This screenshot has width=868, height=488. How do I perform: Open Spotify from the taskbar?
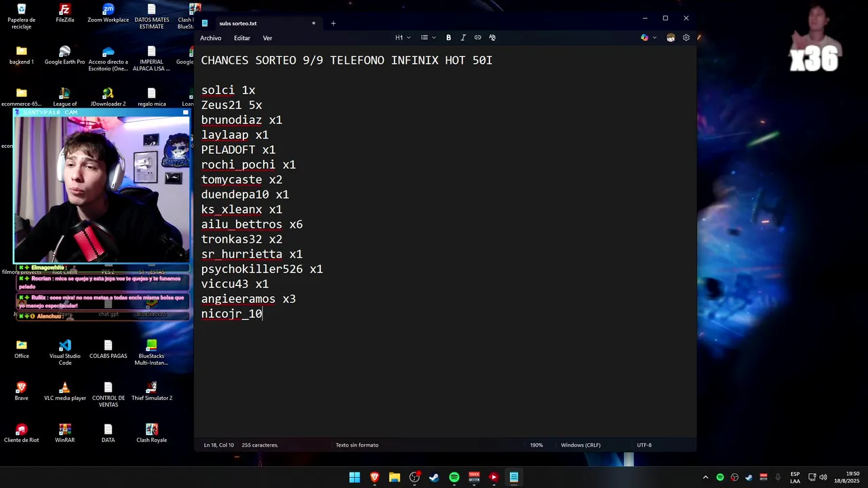click(454, 477)
